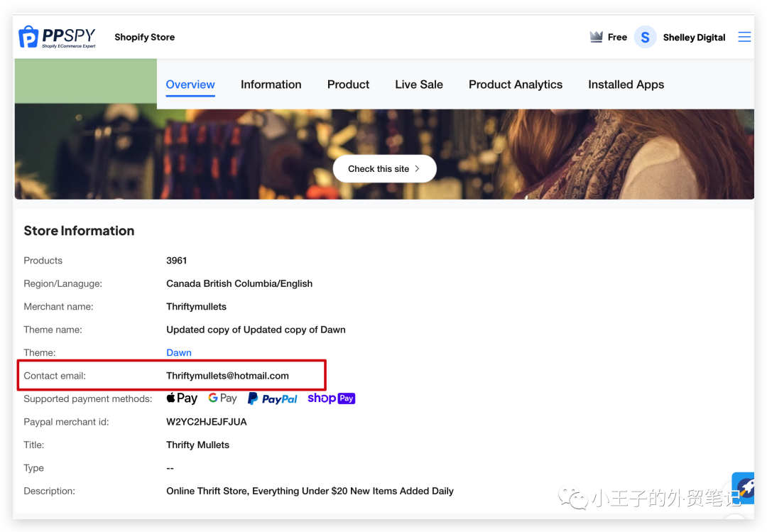Click the store banner image
The width and height of the screenshot is (767, 532).
pyautogui.click(x=384, y=153)
